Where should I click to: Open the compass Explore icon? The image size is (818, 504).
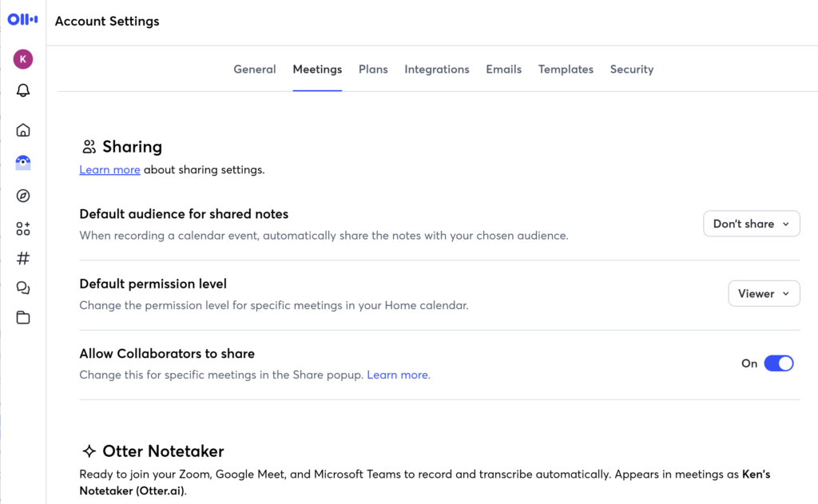click(x=23, y=196)
